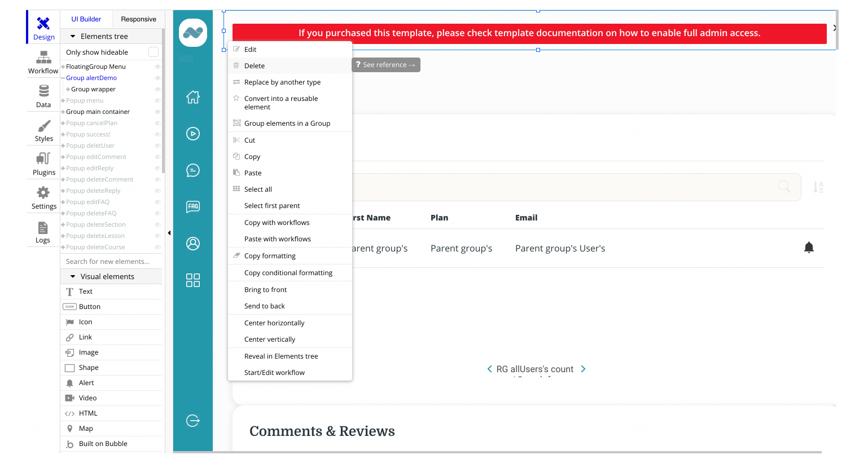Viewport: 868px width, 459px height.
Task: Expand Group main container tree node
Action: (63, 112)
